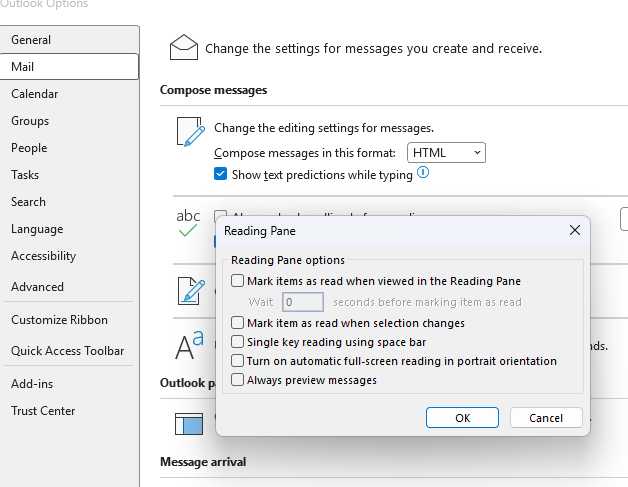Check Mark item as read when selection changes

tap(238, 322)
